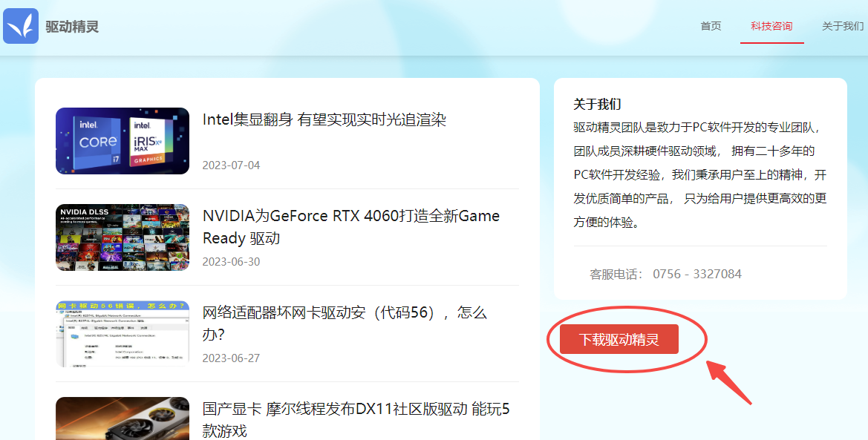The height and width of the screenshot is (440, 868).
Task: Click the 驱动精灵团队 description paragraph
Action: coord(699,174)
